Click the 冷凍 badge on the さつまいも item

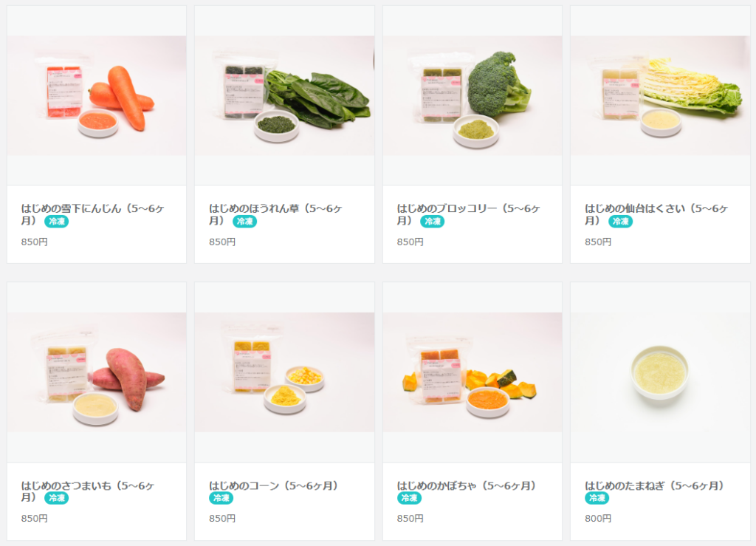pyautogui.click(x=56, y=498)
